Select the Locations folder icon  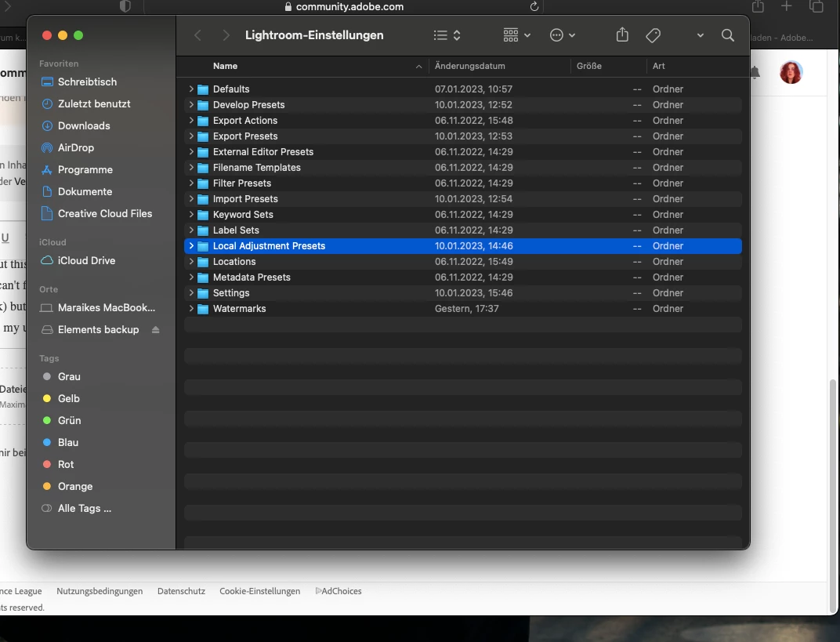[x=202, y=262]
